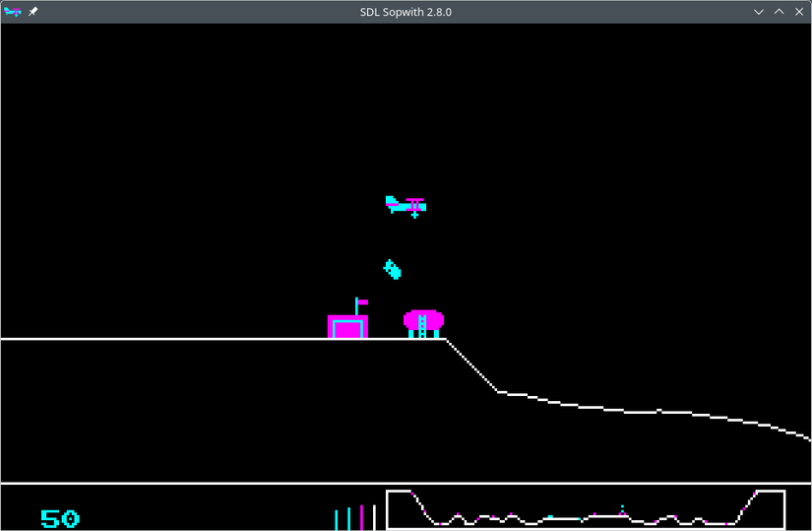Click the SDL Sopwith 2.8.0 window title
The width and height of the screenshot is (812, 531).
coord(406,12)
